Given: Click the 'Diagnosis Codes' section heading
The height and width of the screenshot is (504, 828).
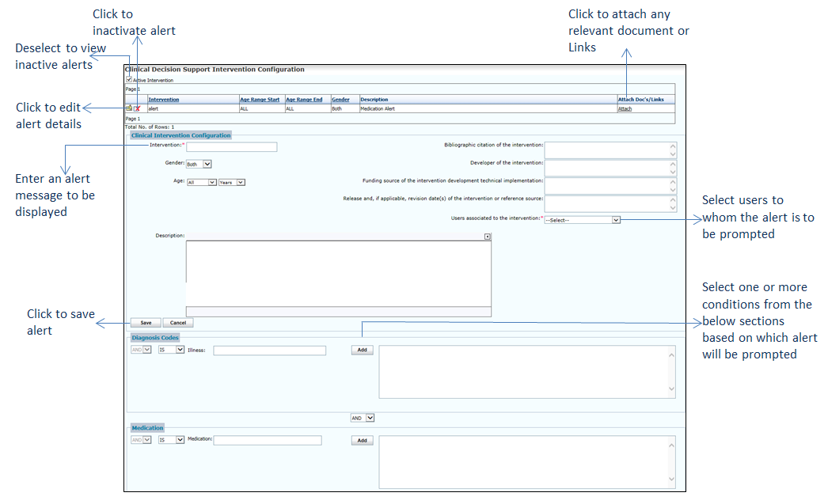Looking at the screenshot, I should [155, 338].
